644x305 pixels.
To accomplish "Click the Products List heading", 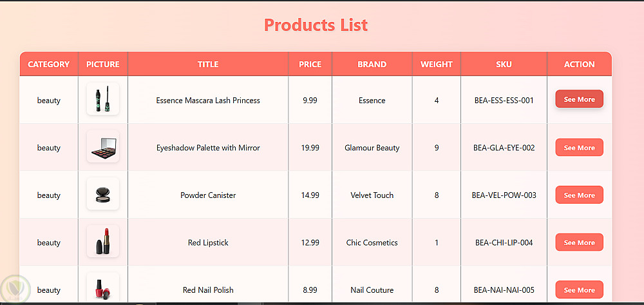I will (x=316, y=25).
